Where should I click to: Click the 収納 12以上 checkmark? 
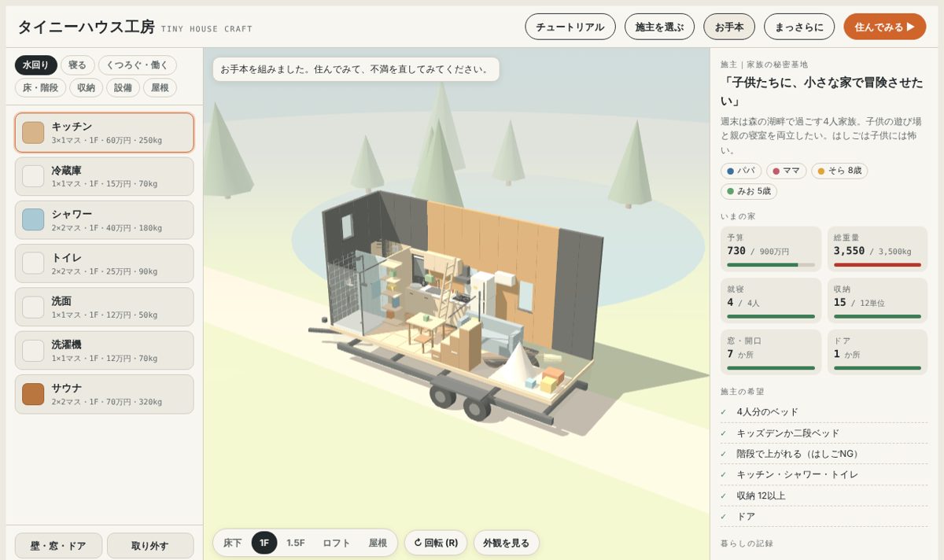[724, 496]
